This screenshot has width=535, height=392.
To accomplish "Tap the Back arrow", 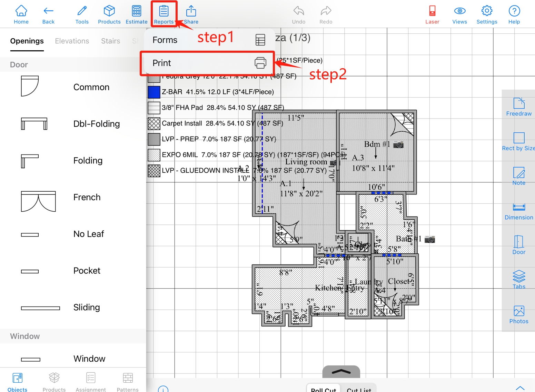I will [x=48, y=15].
